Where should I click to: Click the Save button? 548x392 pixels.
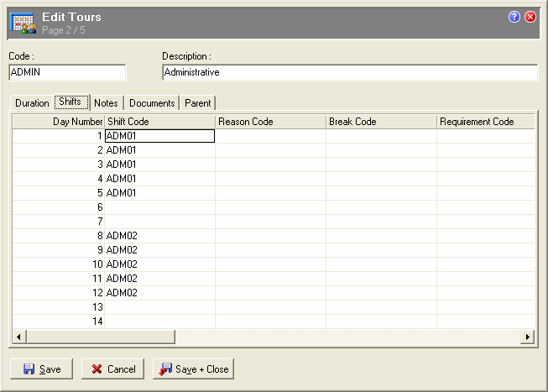click(41, 369)
